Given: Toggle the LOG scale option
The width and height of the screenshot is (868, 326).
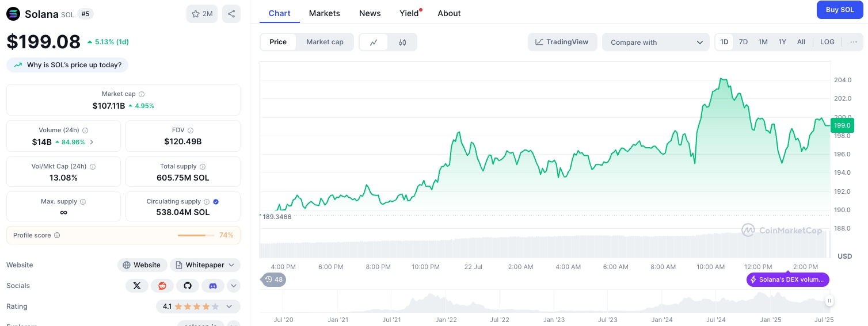Looking at the screenshot, I should 827,42.
